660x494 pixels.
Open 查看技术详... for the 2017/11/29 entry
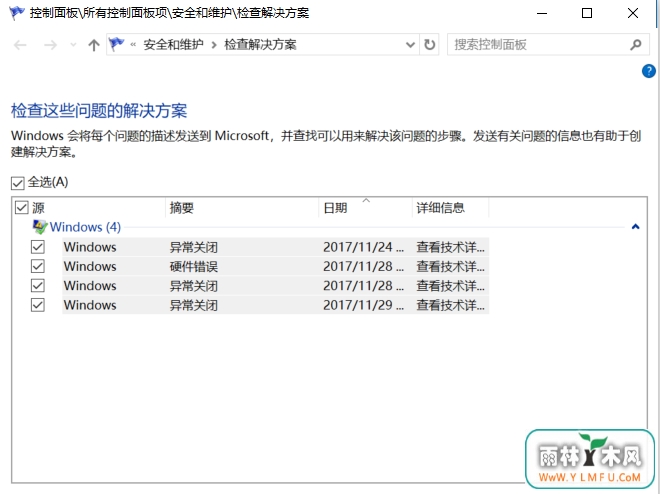[x=450, y=305]
